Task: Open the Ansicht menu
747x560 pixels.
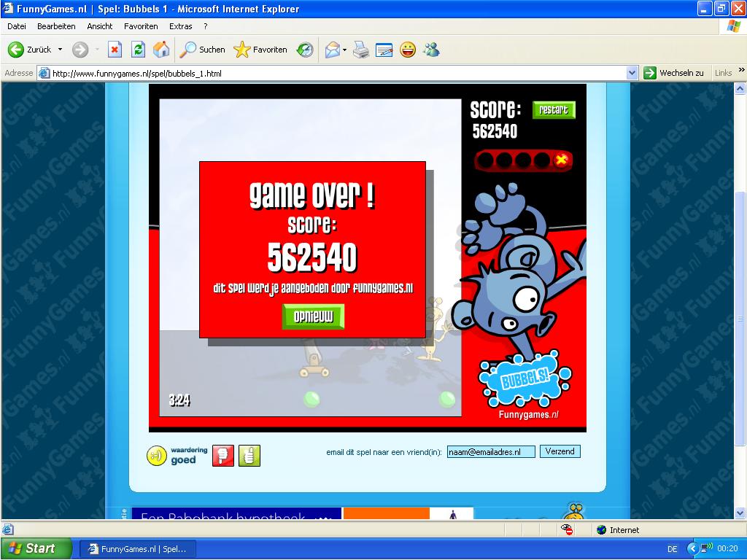Action: [99, 26]
